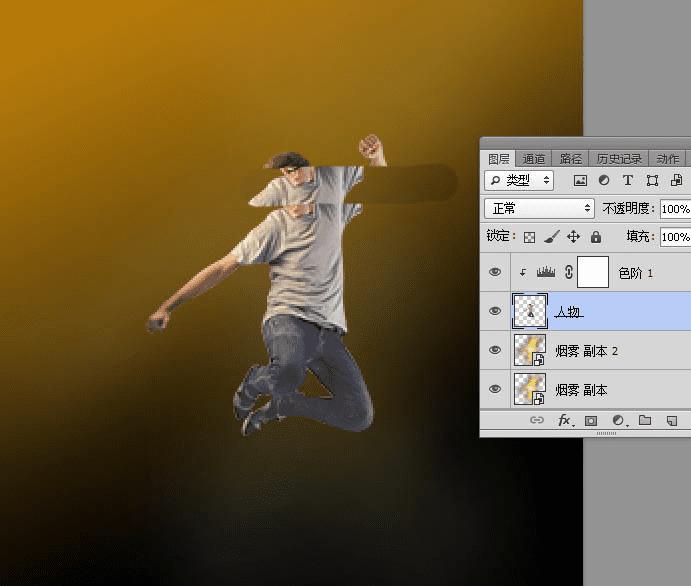691x586 pixels.
Task: Filter layers by adjustment layer type
Action: point(604,181)
